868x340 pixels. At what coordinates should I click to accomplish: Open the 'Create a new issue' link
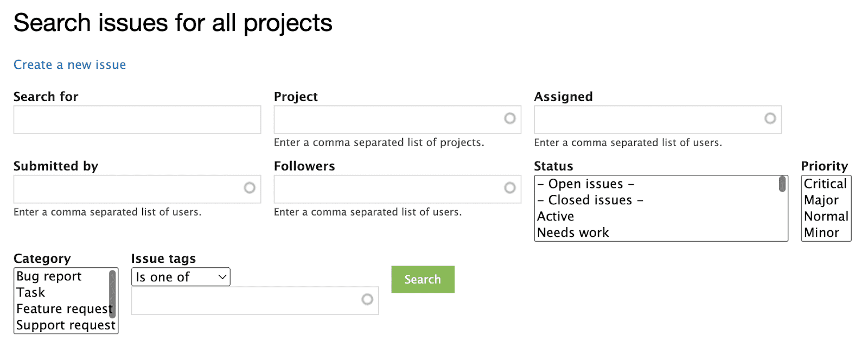tap(70, 65)
